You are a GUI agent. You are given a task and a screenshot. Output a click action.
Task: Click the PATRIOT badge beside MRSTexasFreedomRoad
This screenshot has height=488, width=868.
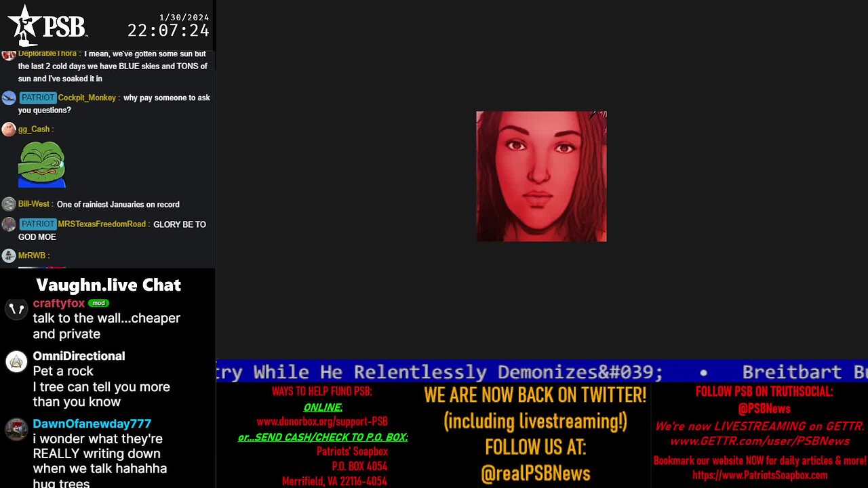[37, 224]
